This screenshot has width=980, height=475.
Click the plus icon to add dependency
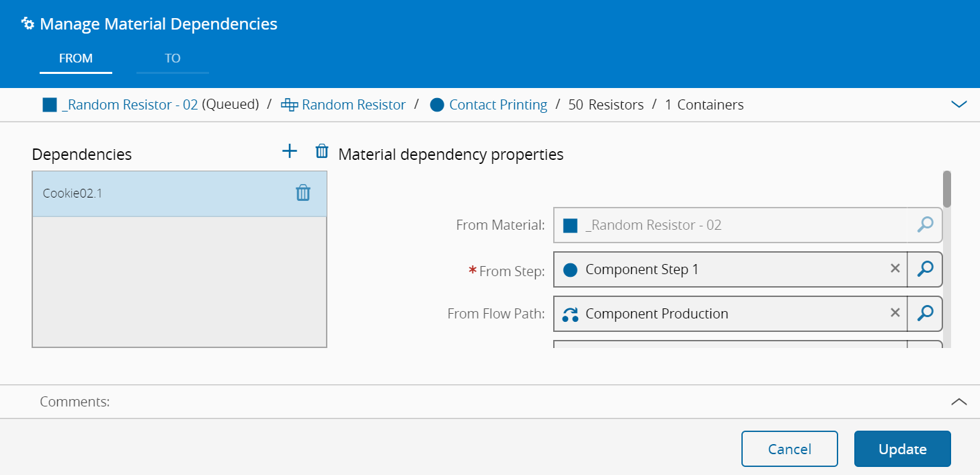(x=289, y=151)
